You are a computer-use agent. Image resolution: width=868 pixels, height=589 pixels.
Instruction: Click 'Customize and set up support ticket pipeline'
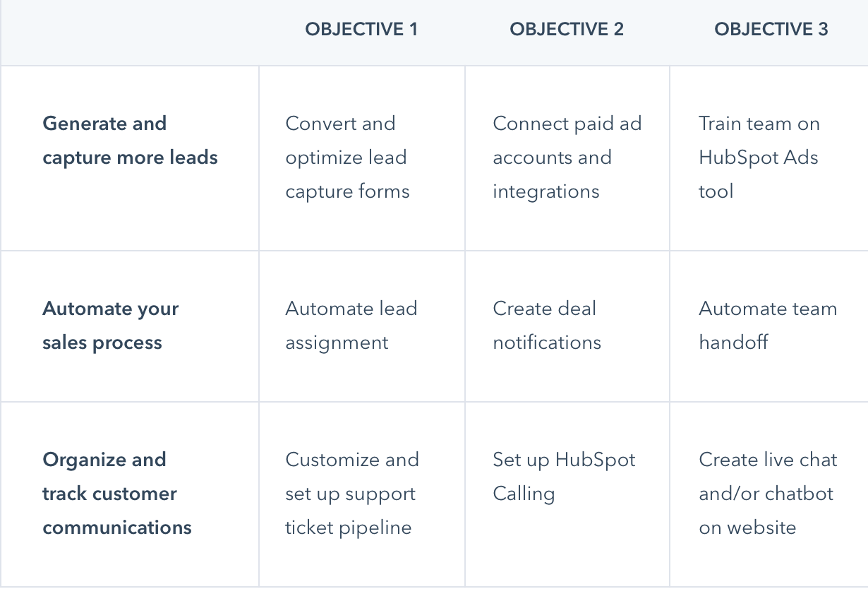point(351,494)
